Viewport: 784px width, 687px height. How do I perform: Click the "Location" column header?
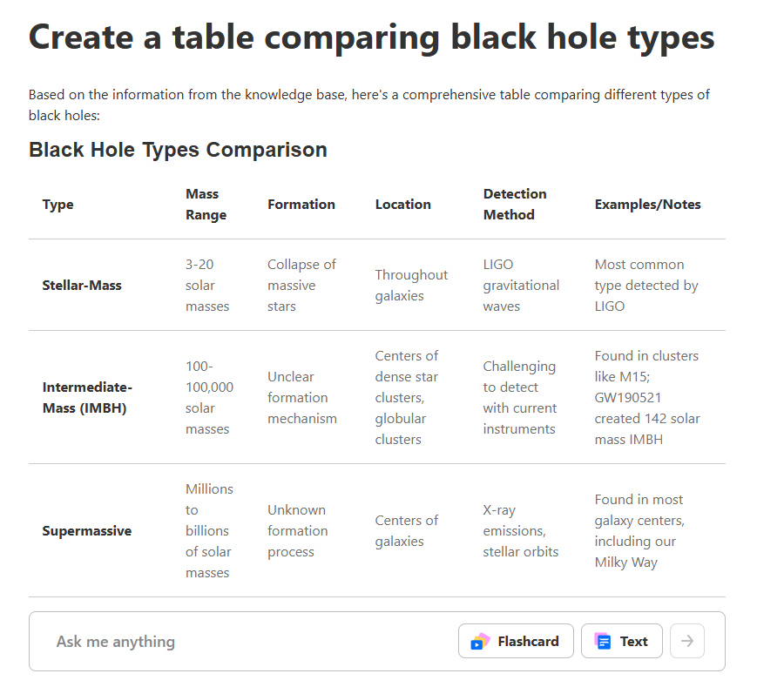coord(403,205)
